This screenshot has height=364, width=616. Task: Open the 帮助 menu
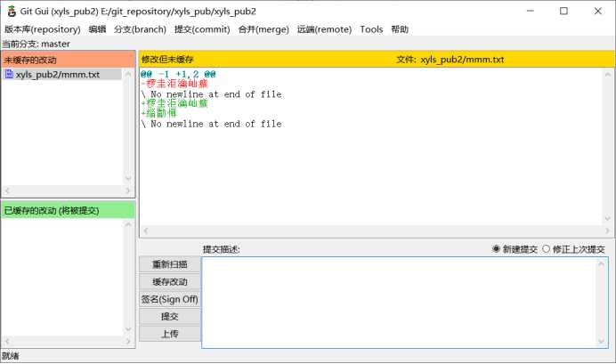[x=400, y=29]
